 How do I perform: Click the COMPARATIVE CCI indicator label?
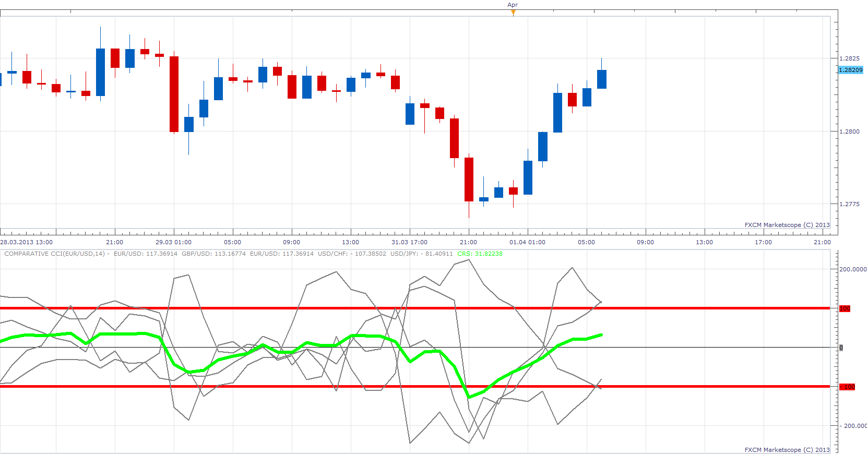[55, 254]
